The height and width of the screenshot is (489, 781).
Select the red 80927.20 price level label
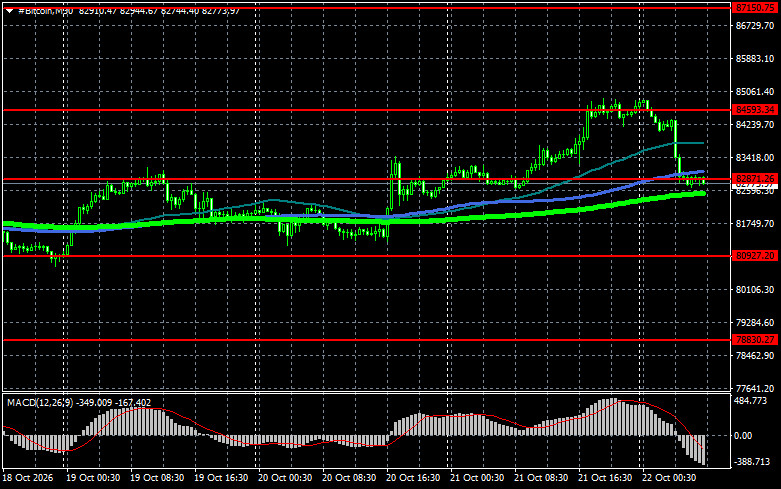coord(755,255)
